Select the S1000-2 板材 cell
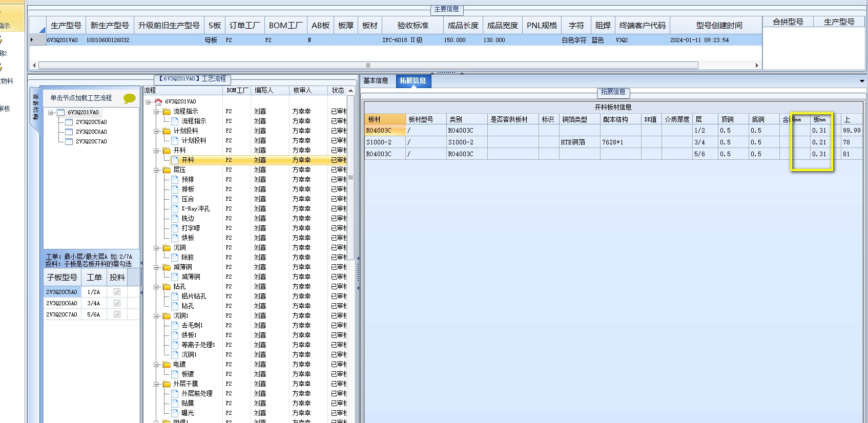 [x=385, y=142]
